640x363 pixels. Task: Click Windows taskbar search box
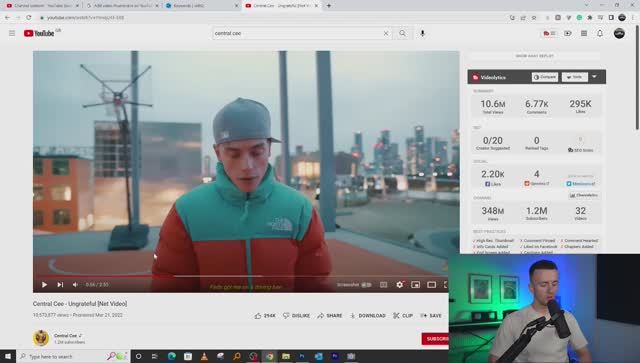[73, 356]
